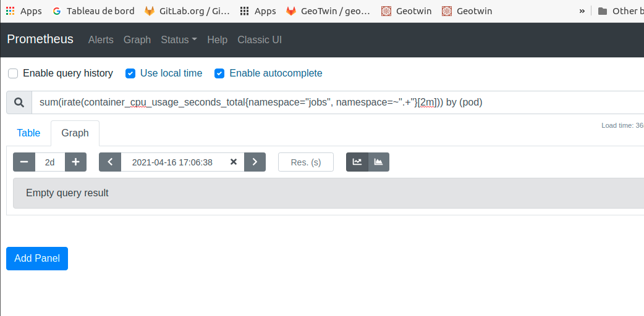Screen dimensions: 644x316
Task: Switch to the stacked area graph mode
Action: [379, 162]
